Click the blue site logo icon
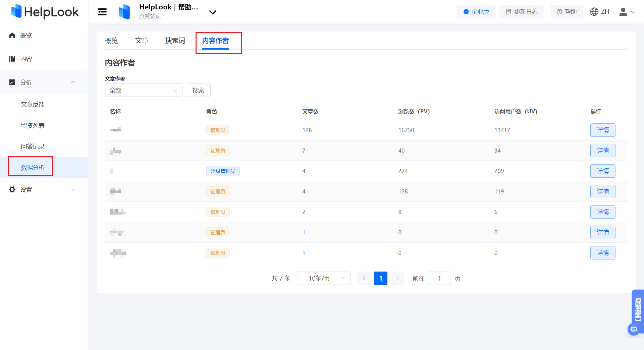Screen dimensions: 644x350 tap(124, 12)
